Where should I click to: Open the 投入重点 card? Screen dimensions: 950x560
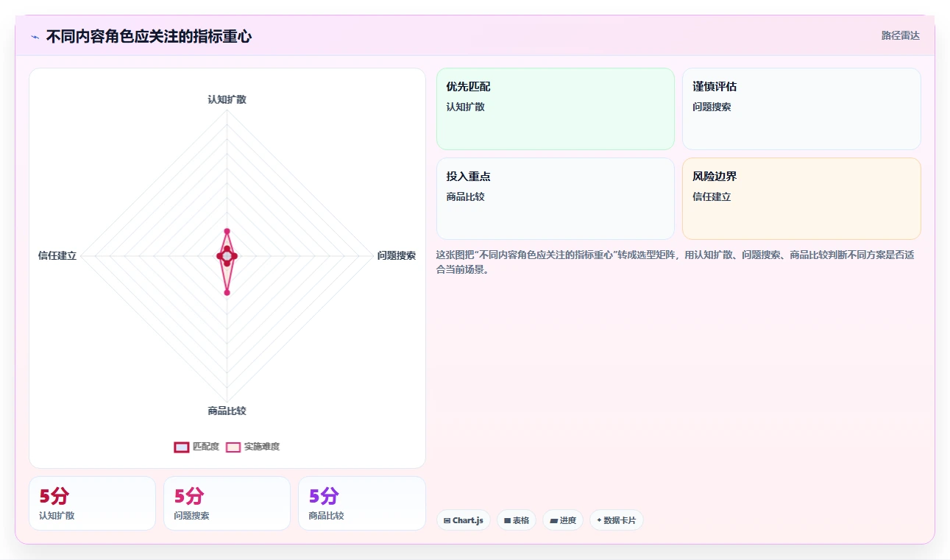(556, 199)
